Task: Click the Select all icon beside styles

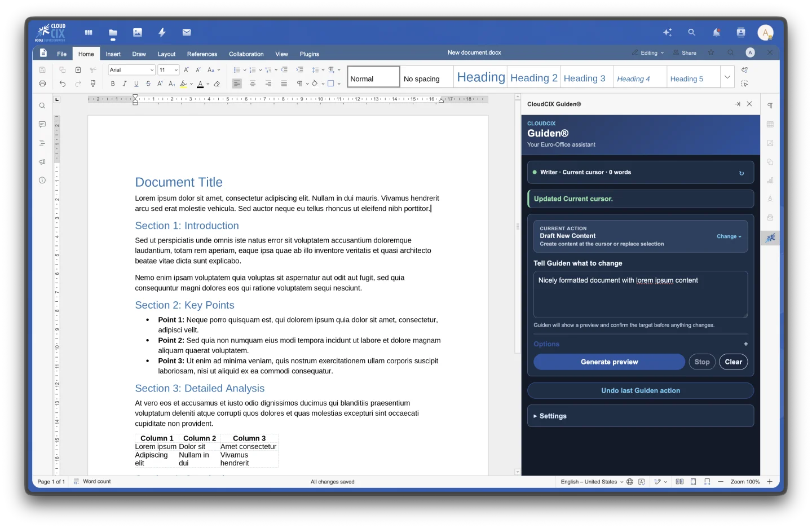Action: (744, 83)
